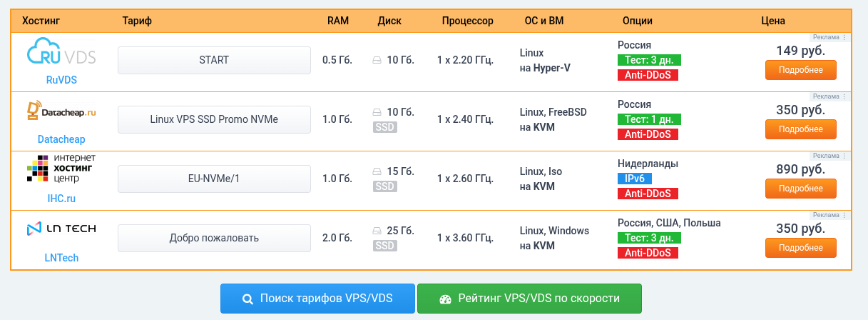This screenshot has height=320, width=868.
Task: Click the disk icon in the RuVDS row
Action: [377, 61]
